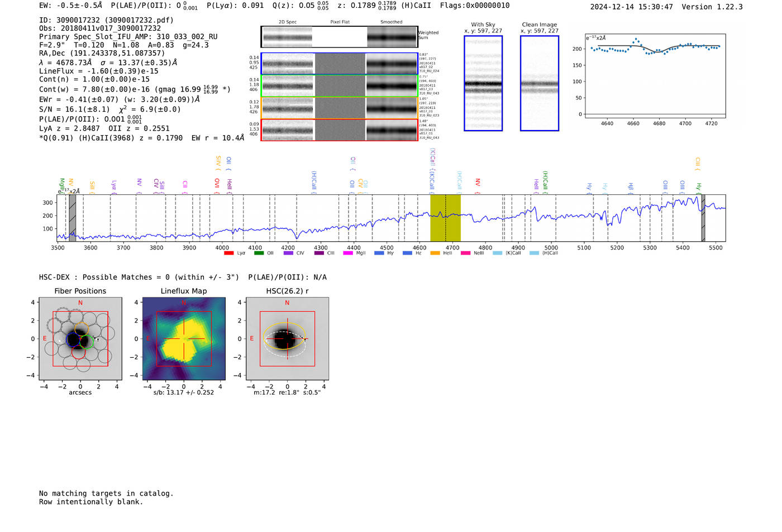Select the blue-bordered 2D spectrum row
782x532 pixels.
tap(339, 64)
